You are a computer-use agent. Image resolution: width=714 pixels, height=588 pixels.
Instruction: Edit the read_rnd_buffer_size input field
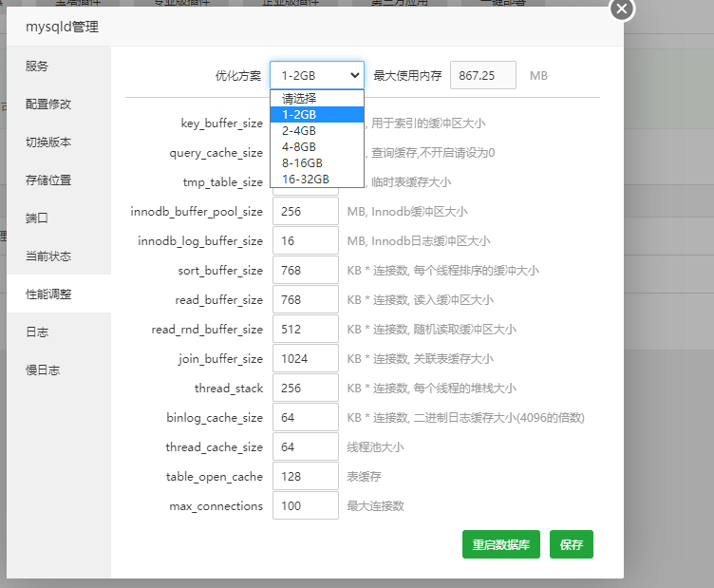(x=306, y=329)
